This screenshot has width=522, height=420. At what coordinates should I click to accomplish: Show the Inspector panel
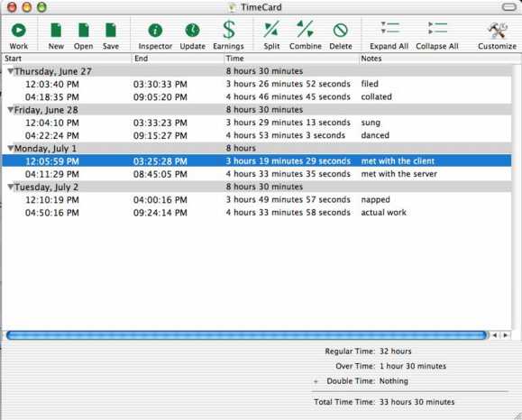click(x=155, y=35)
